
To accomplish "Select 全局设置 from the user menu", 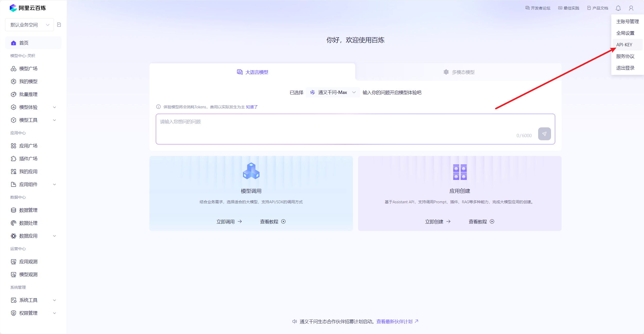I will (627, 33).
